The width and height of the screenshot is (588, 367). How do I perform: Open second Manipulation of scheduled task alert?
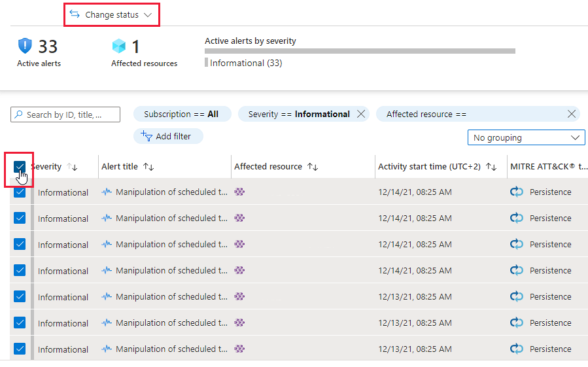[x=171, y=218]
